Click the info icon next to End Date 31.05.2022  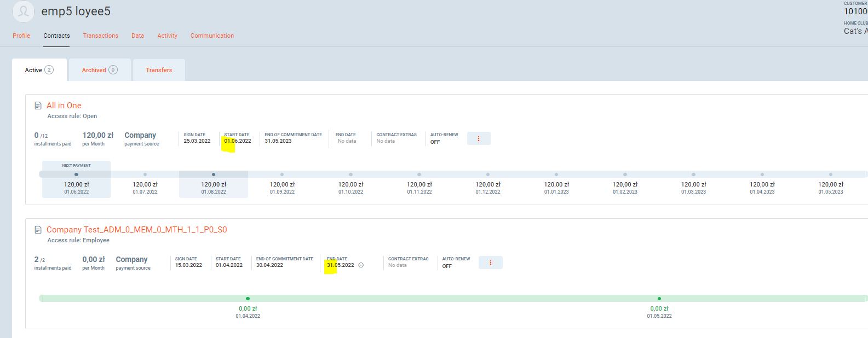361,265
